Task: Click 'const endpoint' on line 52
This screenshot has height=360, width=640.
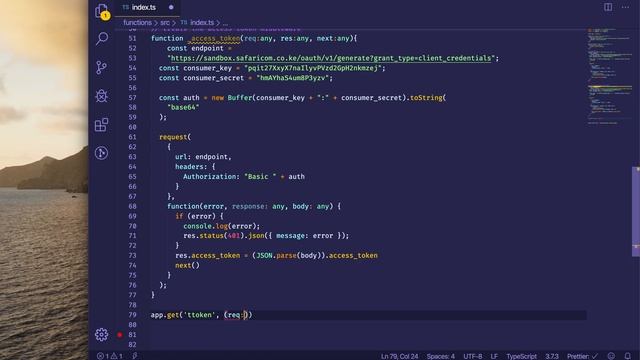Action: (195, 48)
